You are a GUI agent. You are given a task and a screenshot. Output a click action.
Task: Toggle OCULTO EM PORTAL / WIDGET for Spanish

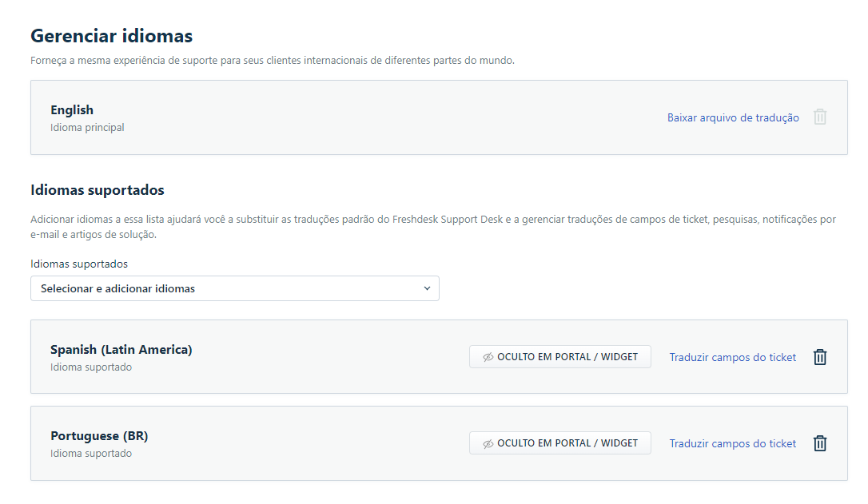559,357
